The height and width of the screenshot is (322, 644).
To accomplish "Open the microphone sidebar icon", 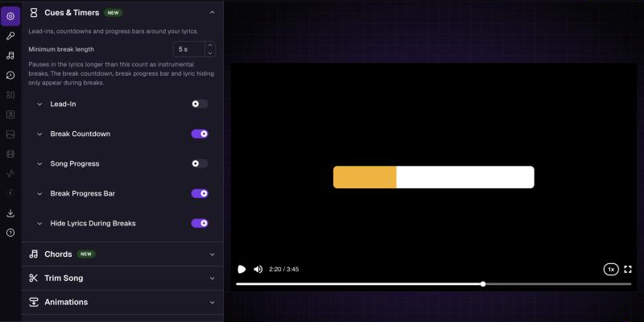I will point(10,36).
